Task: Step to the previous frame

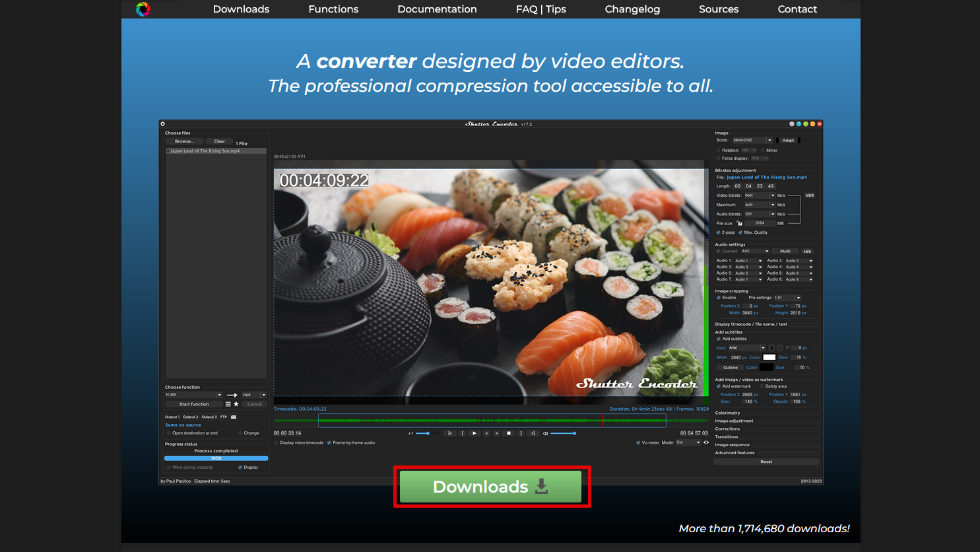Action: [486, 433]
